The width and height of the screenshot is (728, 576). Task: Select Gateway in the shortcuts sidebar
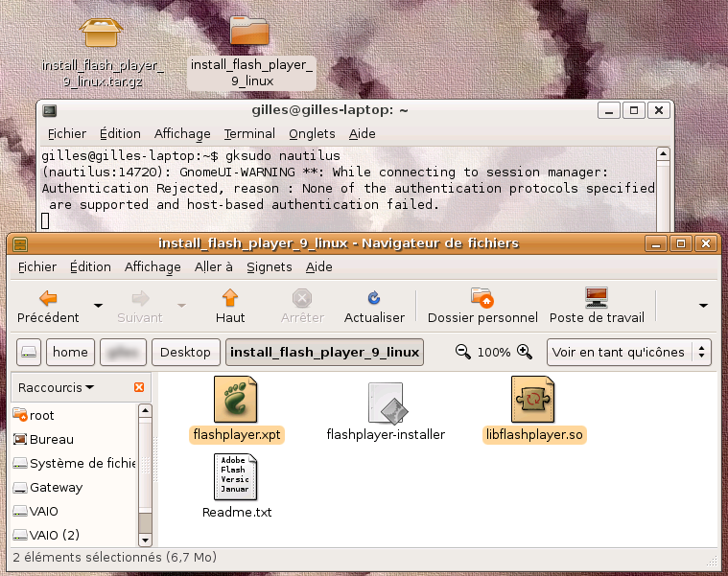click(74, 488)
